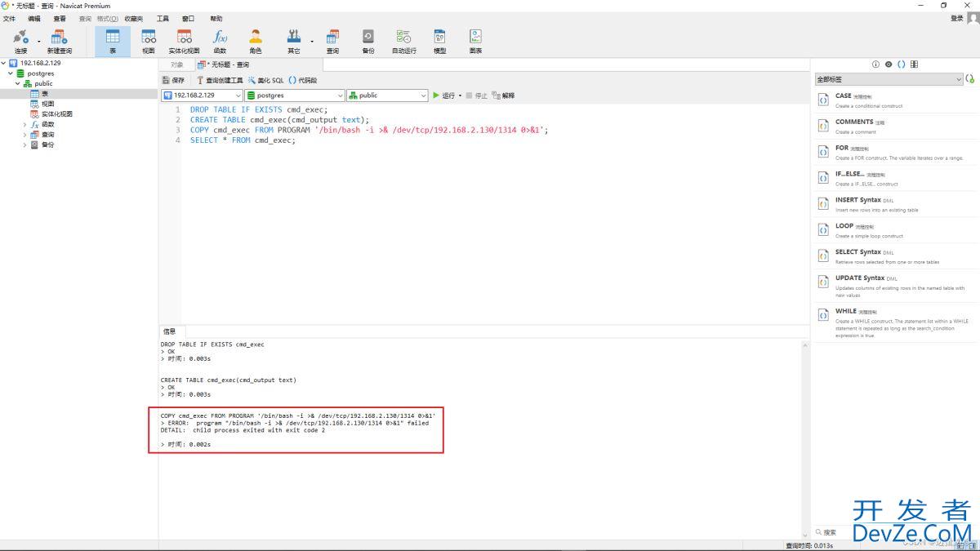Click the INSERT Syntax snippet entry

[897, 204]
